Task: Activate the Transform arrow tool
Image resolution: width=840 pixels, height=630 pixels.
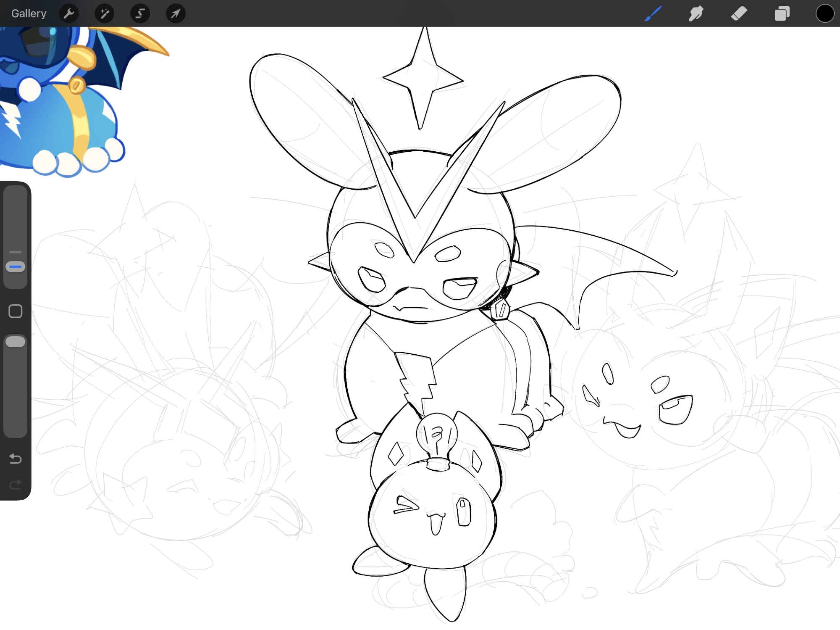Action: [x=176, y=14]
